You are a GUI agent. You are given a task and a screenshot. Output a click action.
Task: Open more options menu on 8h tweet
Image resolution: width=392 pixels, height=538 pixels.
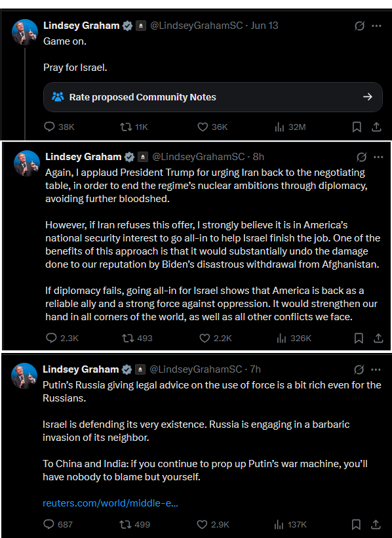pyautogui.click(x=378, y=157)
